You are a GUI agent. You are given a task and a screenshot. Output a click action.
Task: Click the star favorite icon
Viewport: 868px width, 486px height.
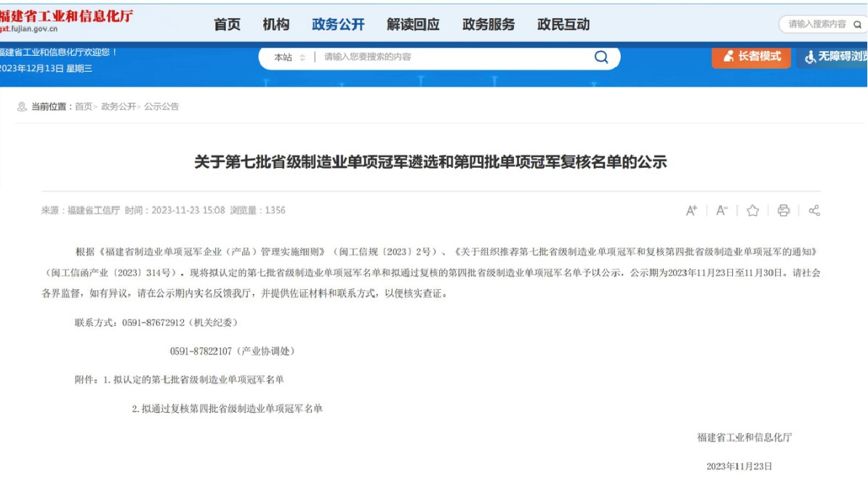(752, 211)
